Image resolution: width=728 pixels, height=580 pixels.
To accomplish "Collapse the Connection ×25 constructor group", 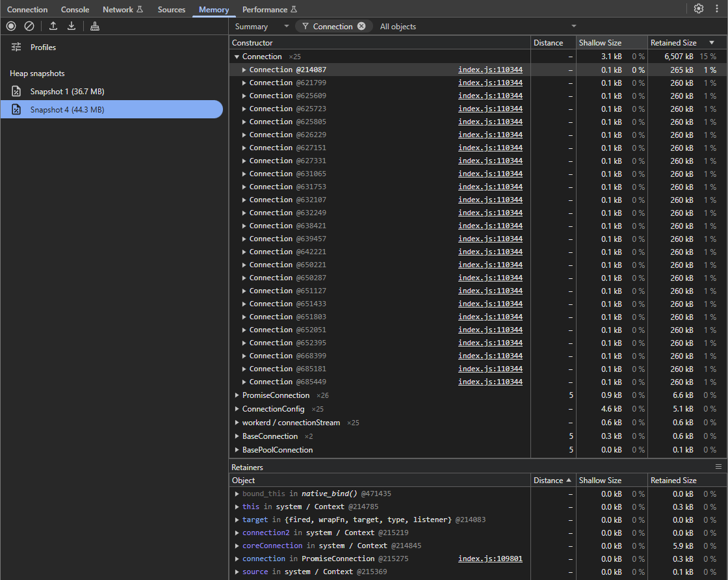I will coord(237,57).
